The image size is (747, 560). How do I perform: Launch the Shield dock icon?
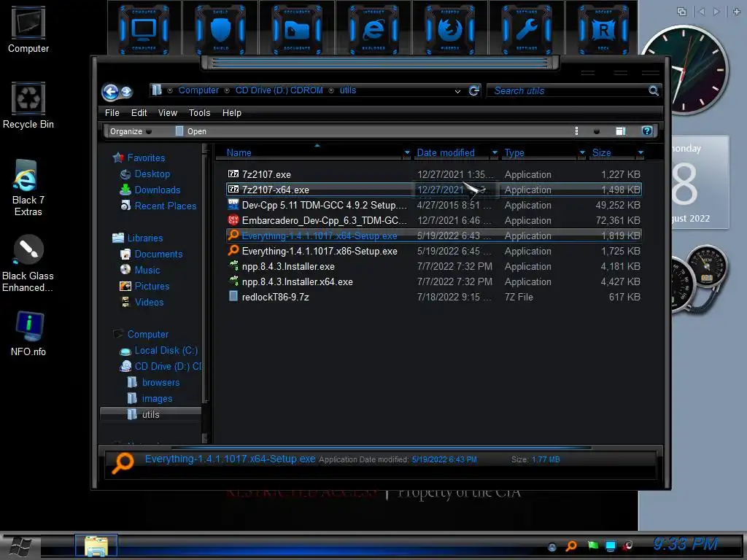[220, 29]
